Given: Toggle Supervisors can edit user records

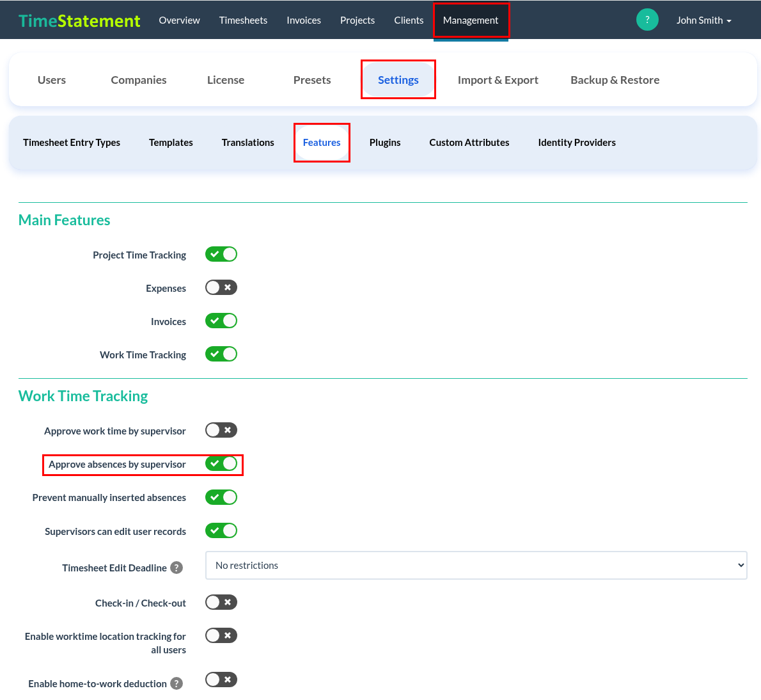Looking at the screenshot, I should 221,531.
